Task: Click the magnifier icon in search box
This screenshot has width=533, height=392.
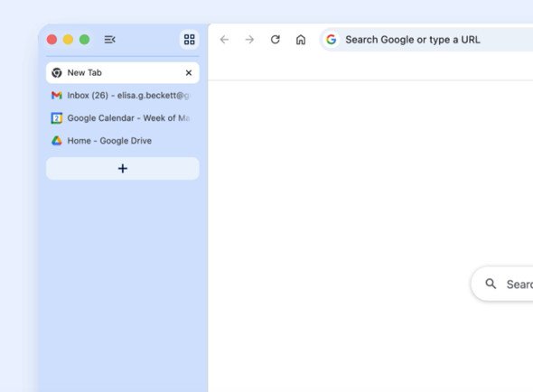Action: click(491, 284)
